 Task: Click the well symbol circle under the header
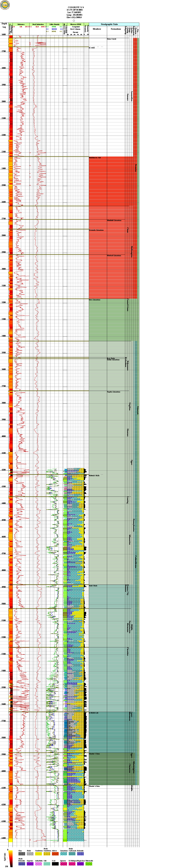(x=74, y=21)
